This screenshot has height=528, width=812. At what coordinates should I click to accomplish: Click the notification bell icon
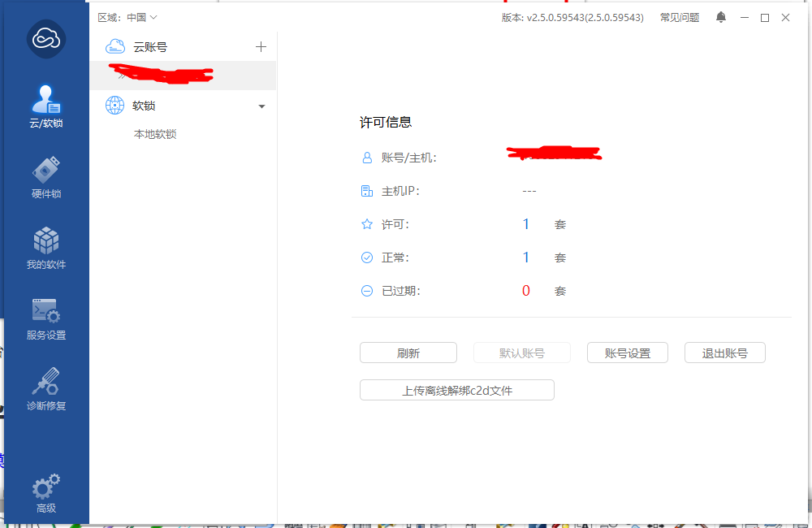click(x=721, y=17)
